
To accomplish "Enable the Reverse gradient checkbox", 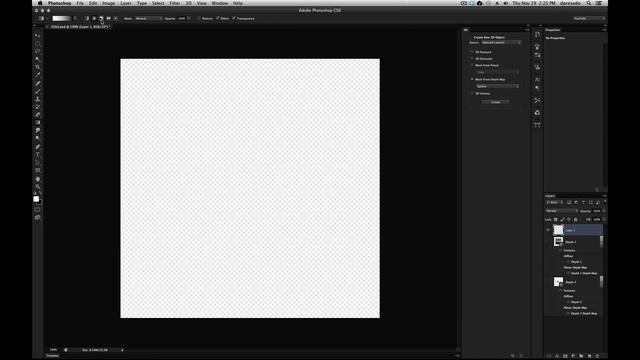I will pos(200,18).
